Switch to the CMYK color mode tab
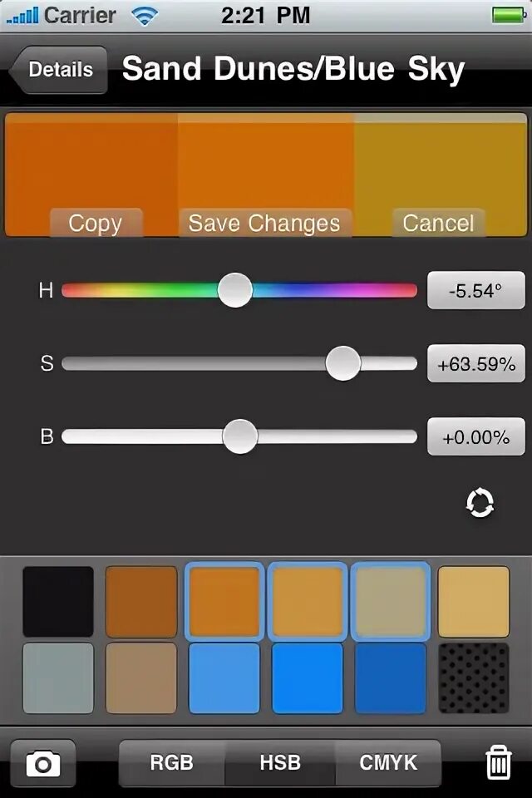532x798 pixels. [388, 763]
